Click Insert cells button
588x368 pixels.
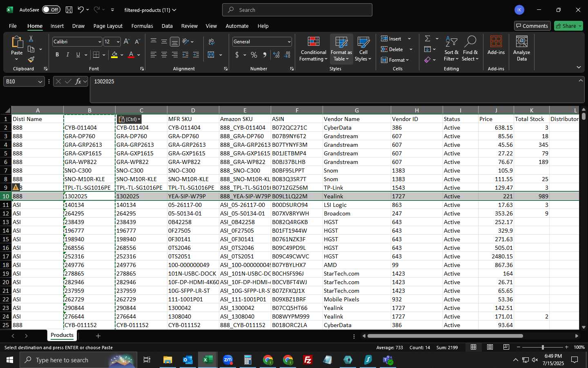tap(391, 38)
